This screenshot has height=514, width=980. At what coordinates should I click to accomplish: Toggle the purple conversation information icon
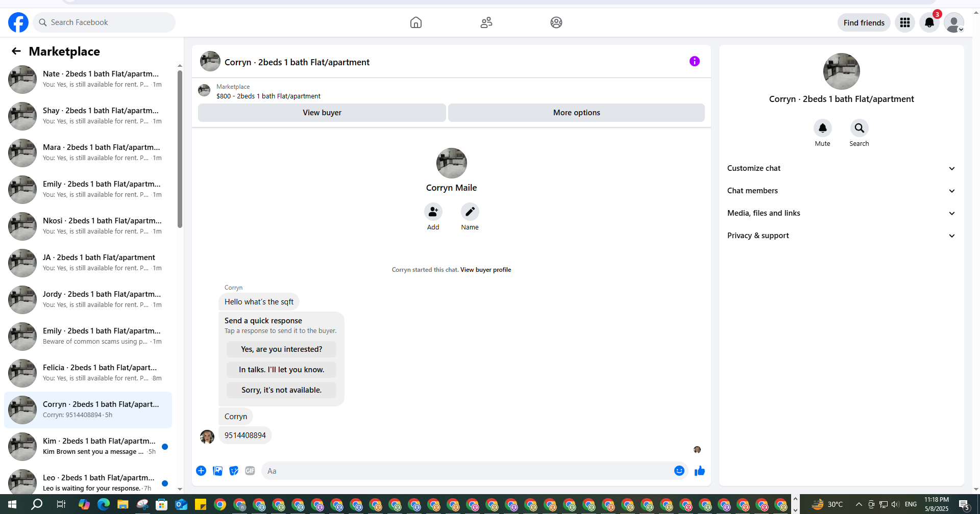point(695,61)
